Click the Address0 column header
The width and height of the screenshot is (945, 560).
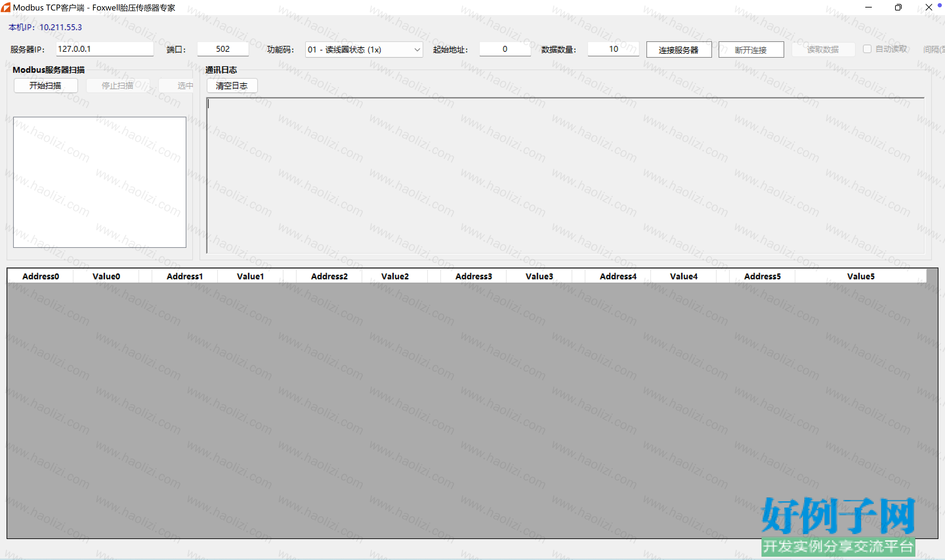[x=40, y=276]
